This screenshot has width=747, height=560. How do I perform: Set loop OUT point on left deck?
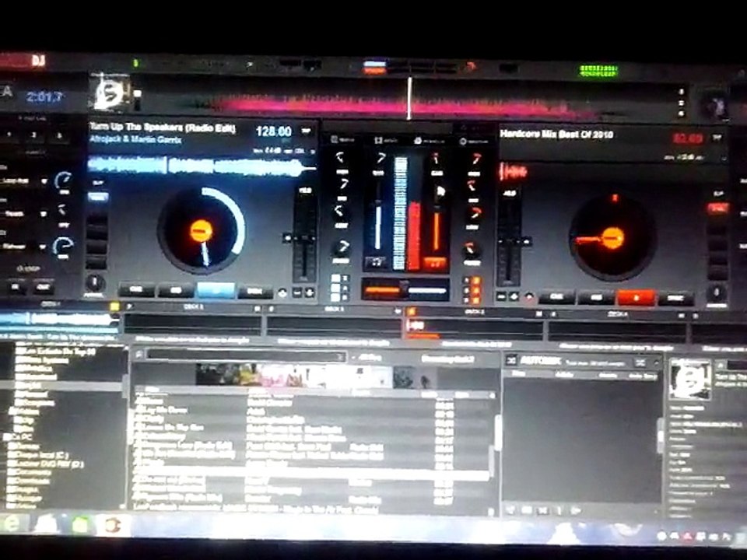pyautogui.click(x=44, y=287)
